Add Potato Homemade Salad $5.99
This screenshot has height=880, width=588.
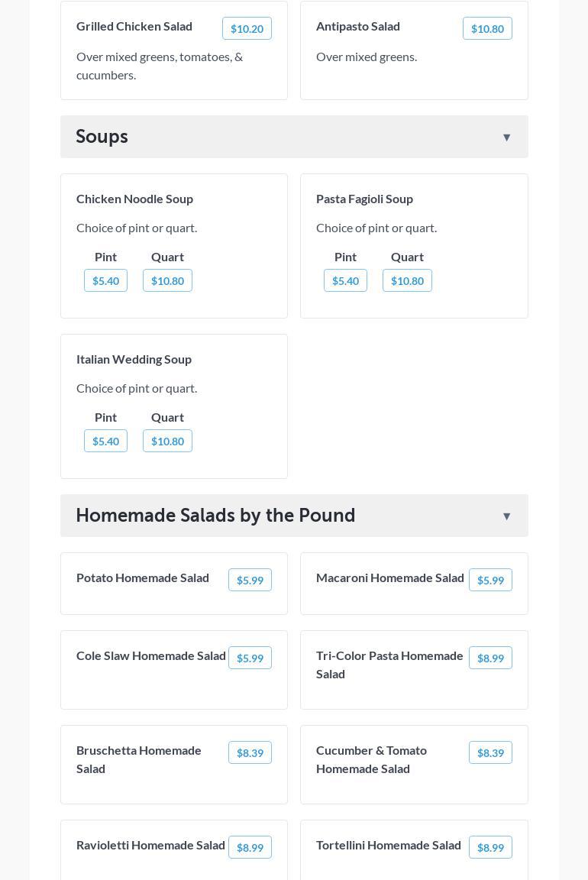click(x=250, y=581)
